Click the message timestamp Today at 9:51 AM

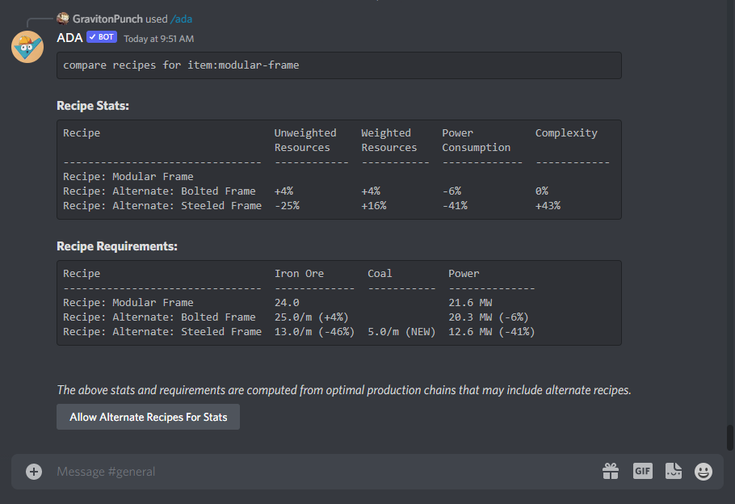(158, 38)
